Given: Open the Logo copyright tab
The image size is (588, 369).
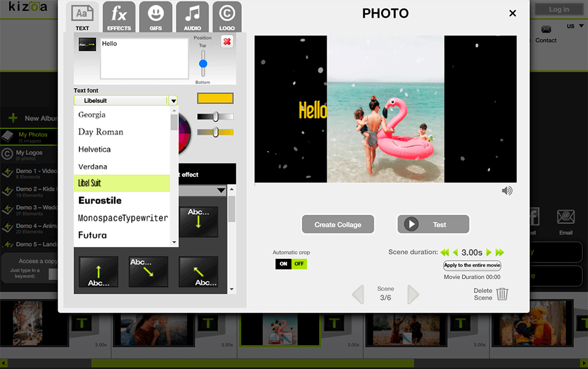Looking at the screenshot, I should point(227,17).
